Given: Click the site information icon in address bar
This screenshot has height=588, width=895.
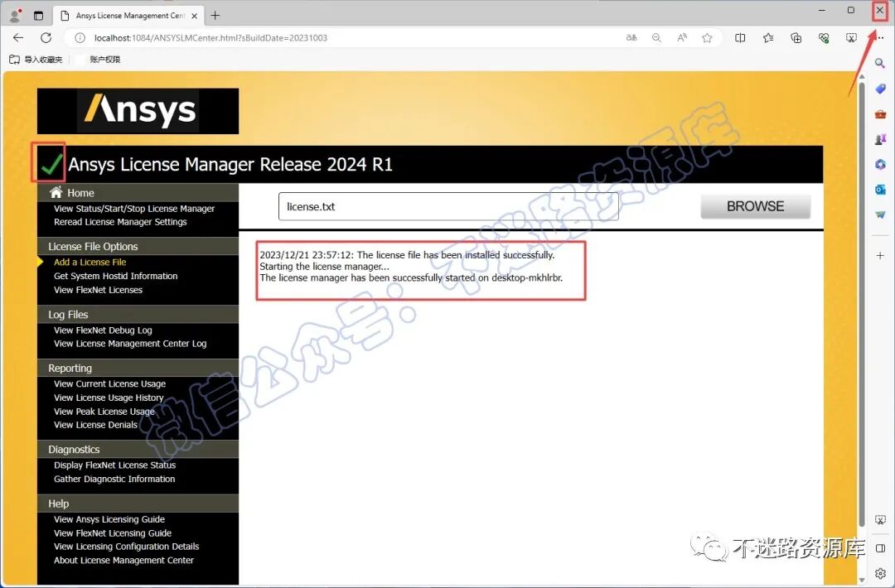Looking at the screenshot, I should [80, 37].
